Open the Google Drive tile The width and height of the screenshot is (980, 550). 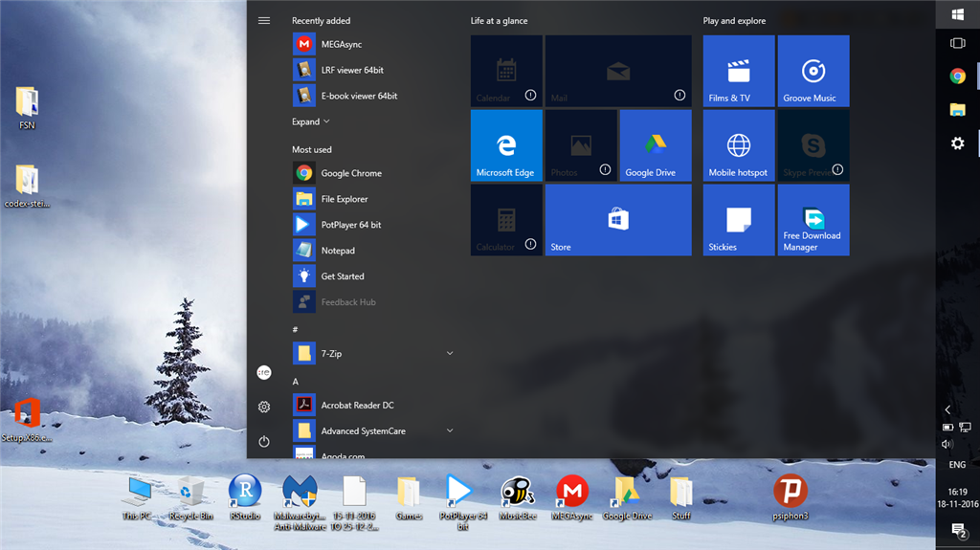656,145
